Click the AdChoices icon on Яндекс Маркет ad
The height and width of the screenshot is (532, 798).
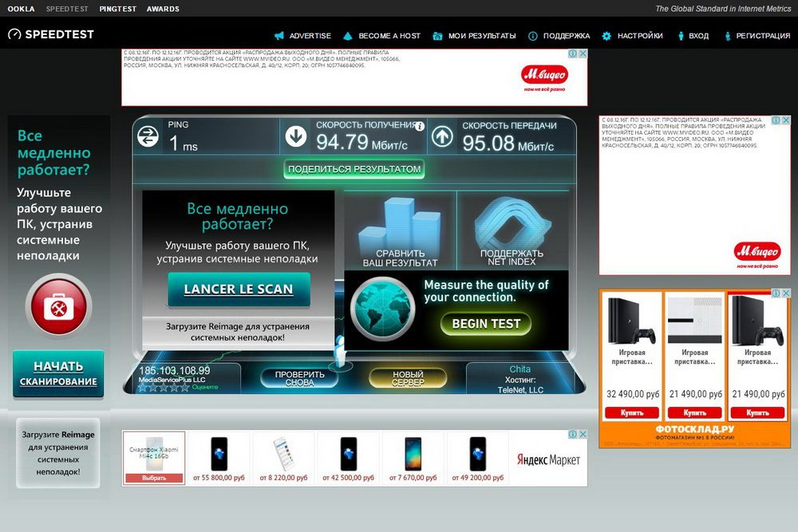click(572, 435)
